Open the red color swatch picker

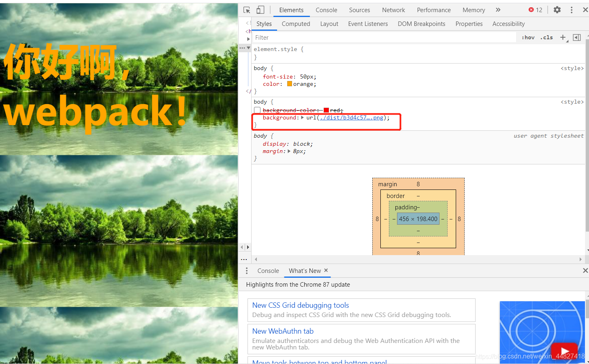(x=326, y=110)
